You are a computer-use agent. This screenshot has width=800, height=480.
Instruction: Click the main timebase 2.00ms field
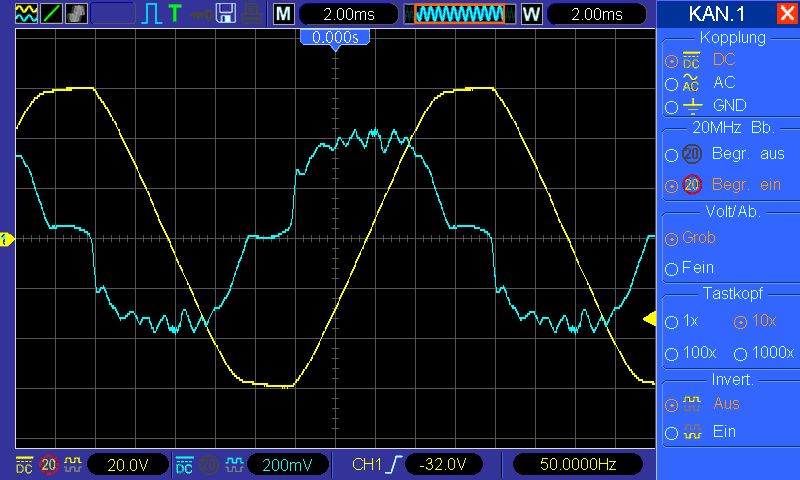point(348,14)
